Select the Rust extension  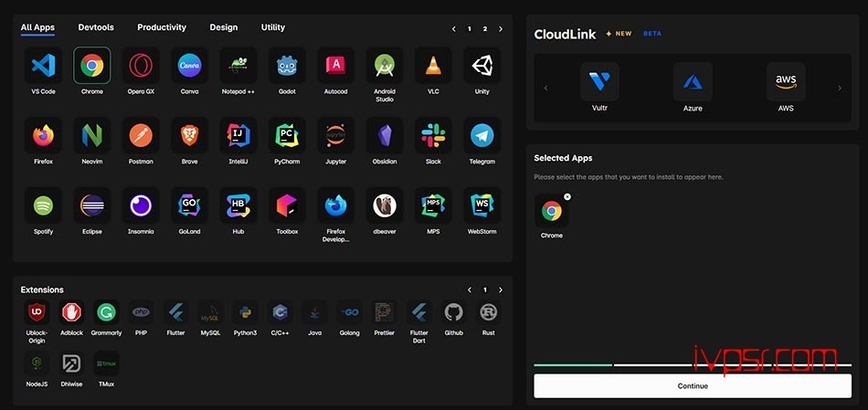click(x=488, y=312)
